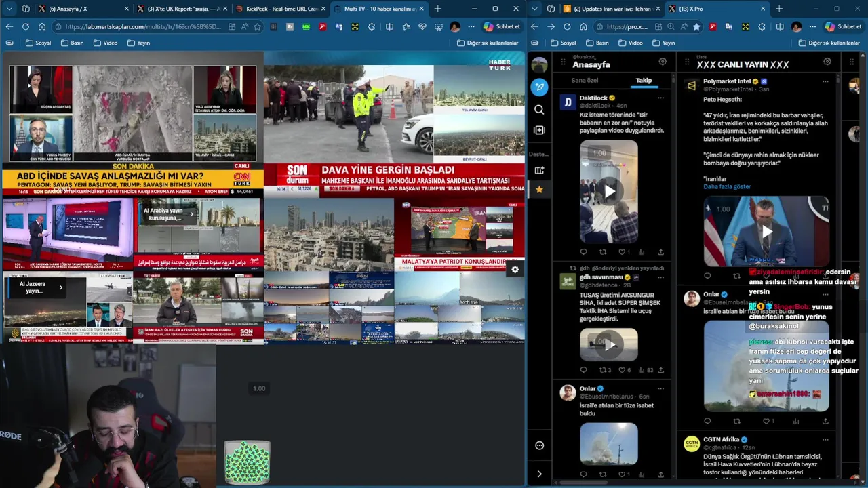Image resolution: width=868 pixels, height=488 pixels.
Task: Open more menu on Daktilock post
Action: point(660,98)
